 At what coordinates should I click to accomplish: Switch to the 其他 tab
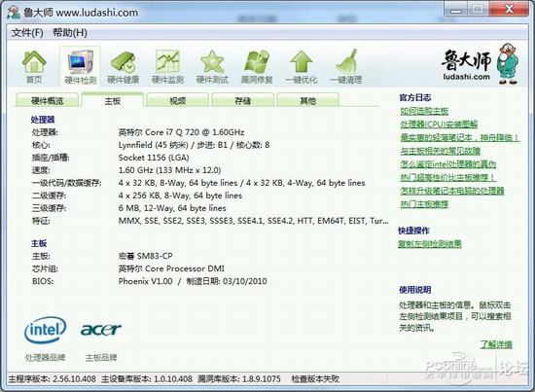click(x=307, y=100)
